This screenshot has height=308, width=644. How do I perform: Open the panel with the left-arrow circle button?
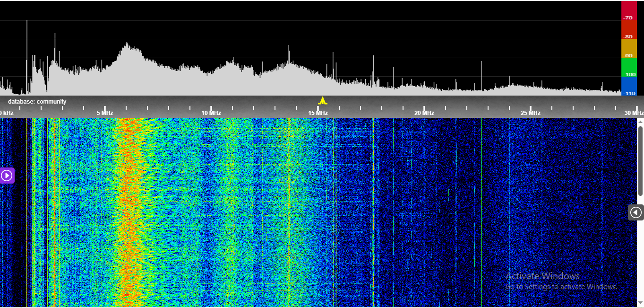coord(636,212)
